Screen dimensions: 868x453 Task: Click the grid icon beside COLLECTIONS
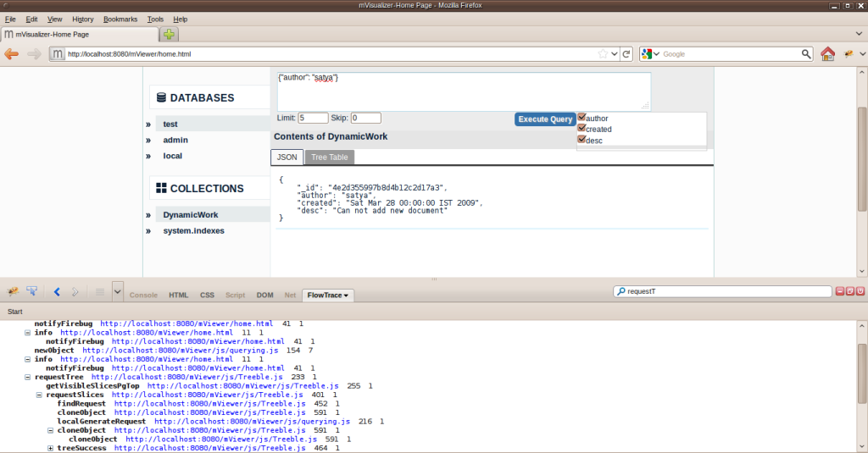161,188
